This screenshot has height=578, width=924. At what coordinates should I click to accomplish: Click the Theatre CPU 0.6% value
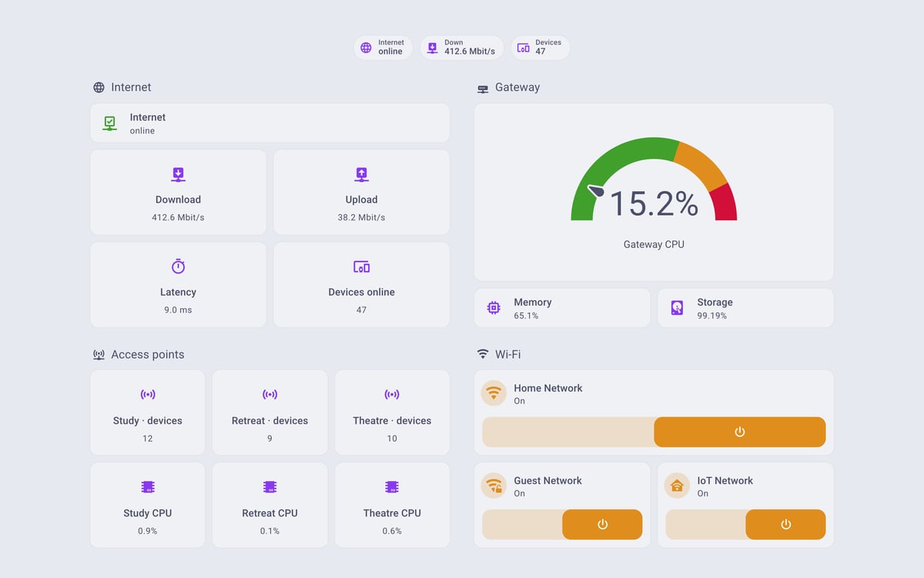[392, 531]
